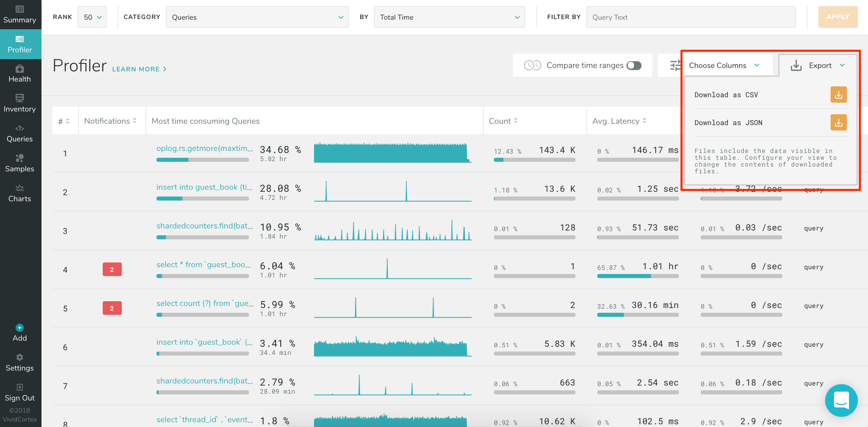Click the Query Text filter field
The height and width of the screenshot is (427, 868).
[x=690, y=17]
